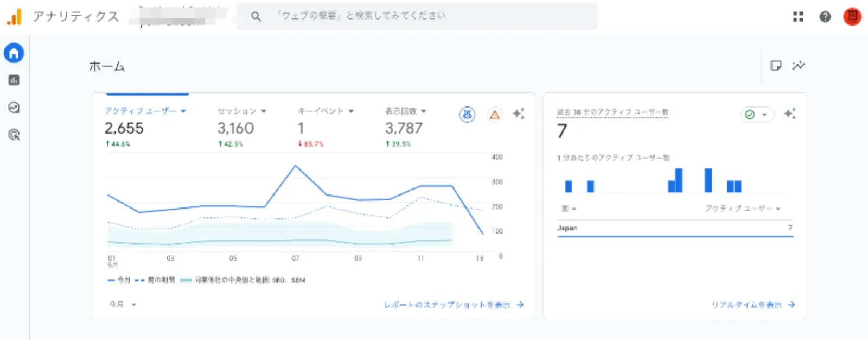Open the Reports icon in the sidebar
The image size is (868, 340).
[x=14, y=80]
